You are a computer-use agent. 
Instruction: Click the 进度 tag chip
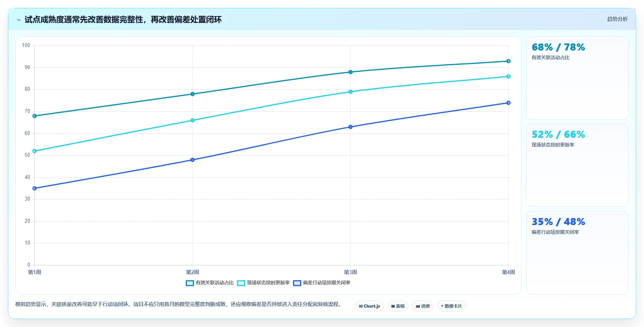423,306
